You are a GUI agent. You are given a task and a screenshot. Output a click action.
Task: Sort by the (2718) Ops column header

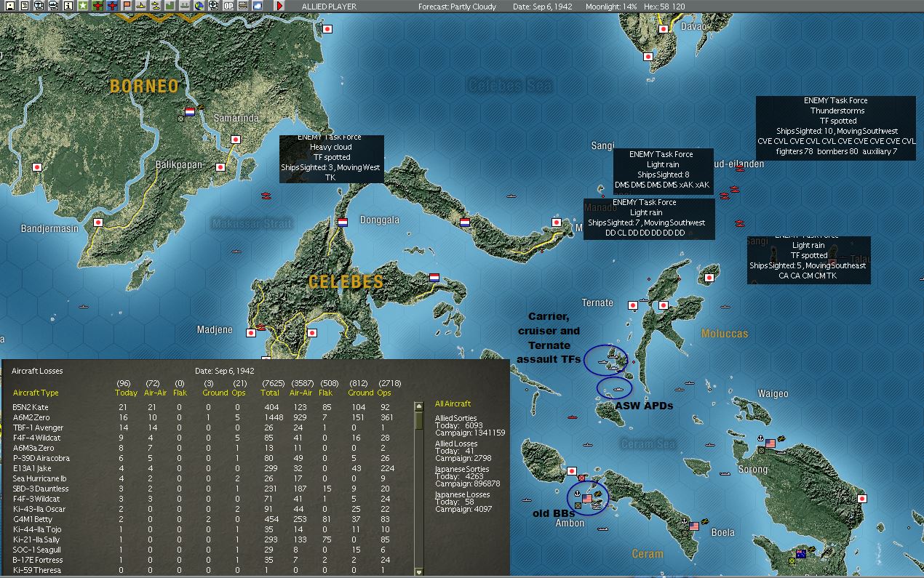point(389,388)
